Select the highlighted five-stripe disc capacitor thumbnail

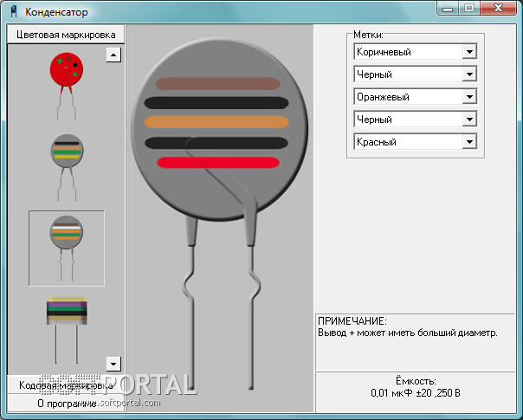[x=67, y=249]
